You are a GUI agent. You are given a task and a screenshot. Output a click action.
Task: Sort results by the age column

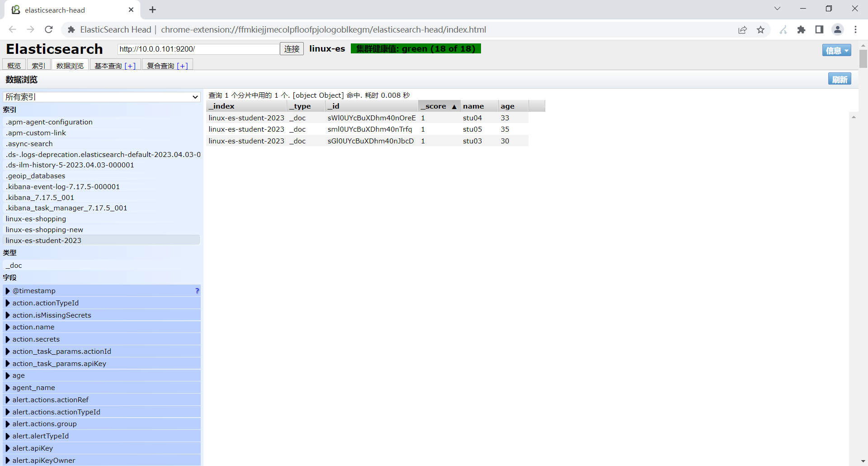click(x=507, y=106)
